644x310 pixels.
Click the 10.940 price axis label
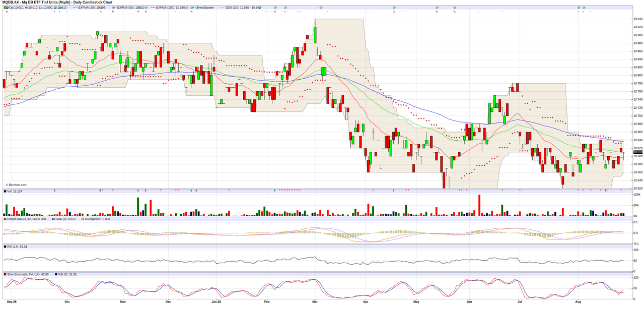(637, 19)
